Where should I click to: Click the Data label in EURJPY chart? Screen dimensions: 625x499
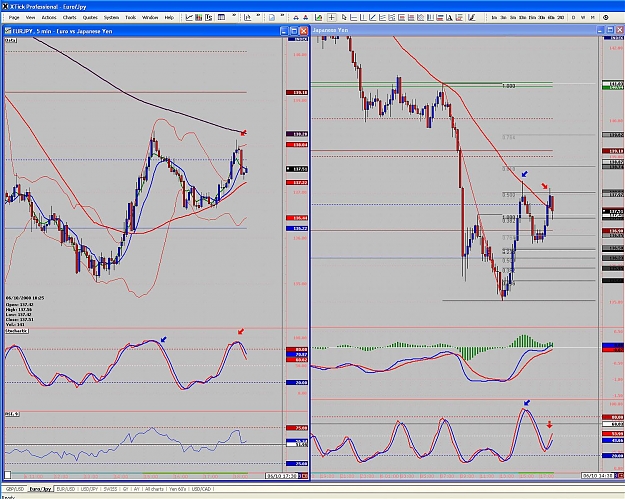pyautogui.click(x=11, y=40)
